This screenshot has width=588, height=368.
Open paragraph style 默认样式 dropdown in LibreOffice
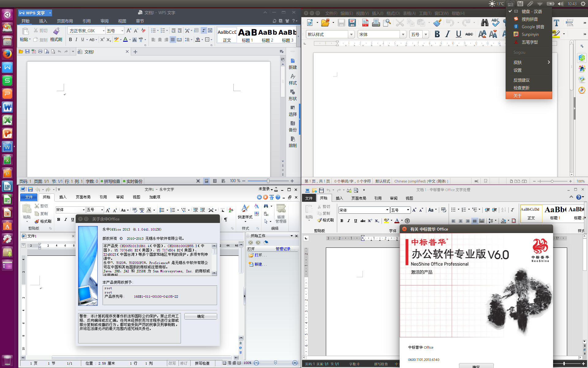(x=351, y=34)
